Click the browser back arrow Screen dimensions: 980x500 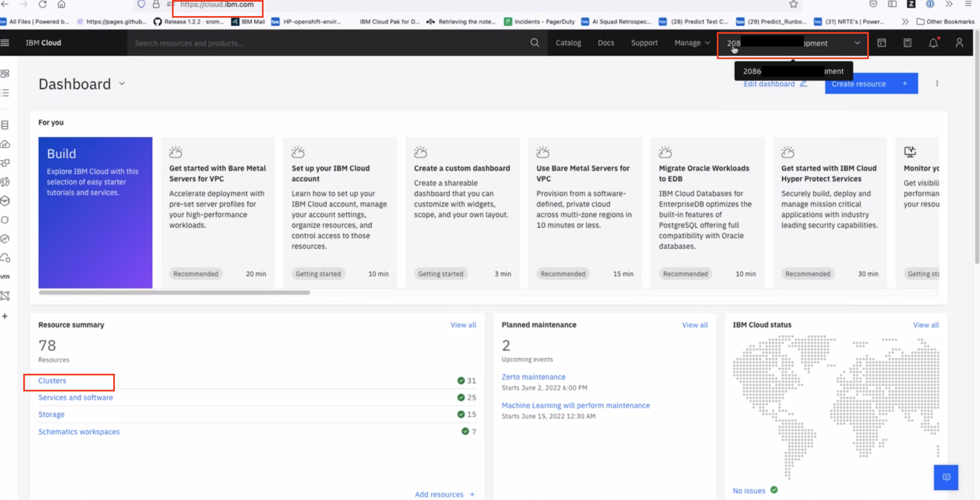click(5, 4)
